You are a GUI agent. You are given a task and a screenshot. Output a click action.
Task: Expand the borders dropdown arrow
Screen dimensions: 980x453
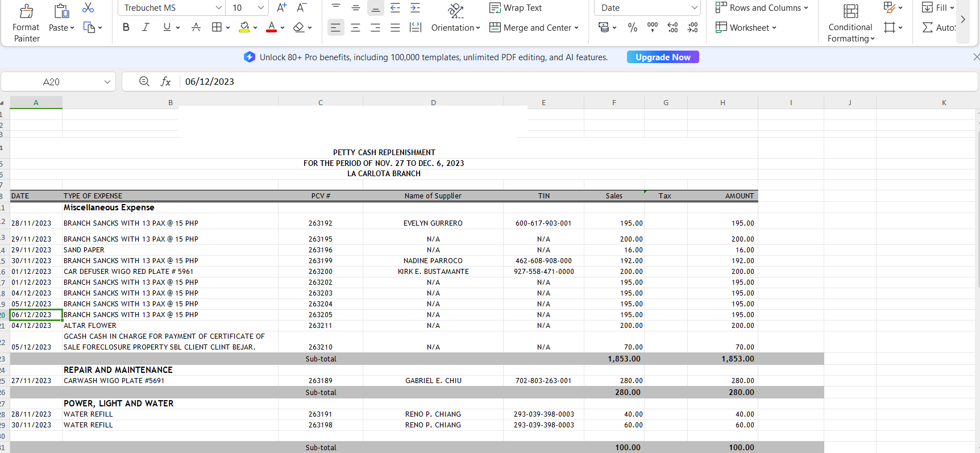tap(228, 28)
